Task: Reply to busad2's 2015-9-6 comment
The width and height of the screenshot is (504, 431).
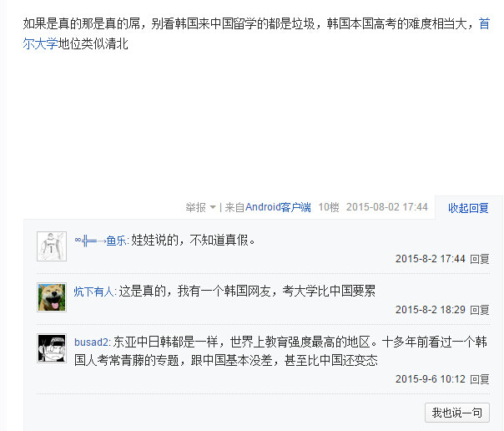Action: [x=480, y=379]
